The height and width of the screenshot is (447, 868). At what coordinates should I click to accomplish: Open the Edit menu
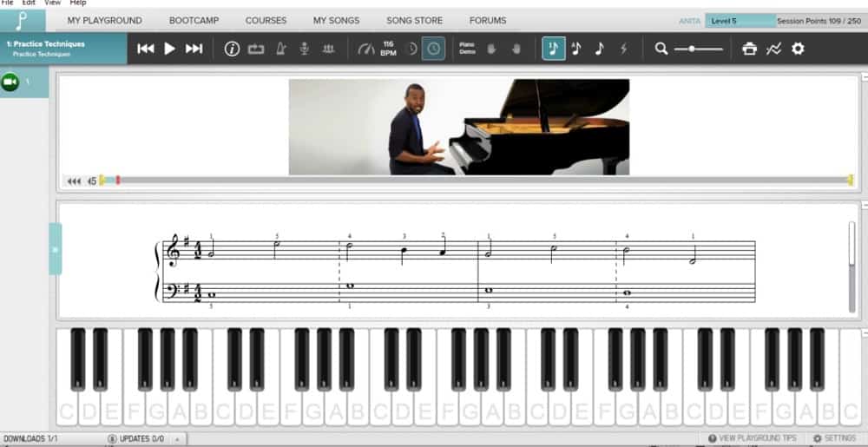[30, 3]
